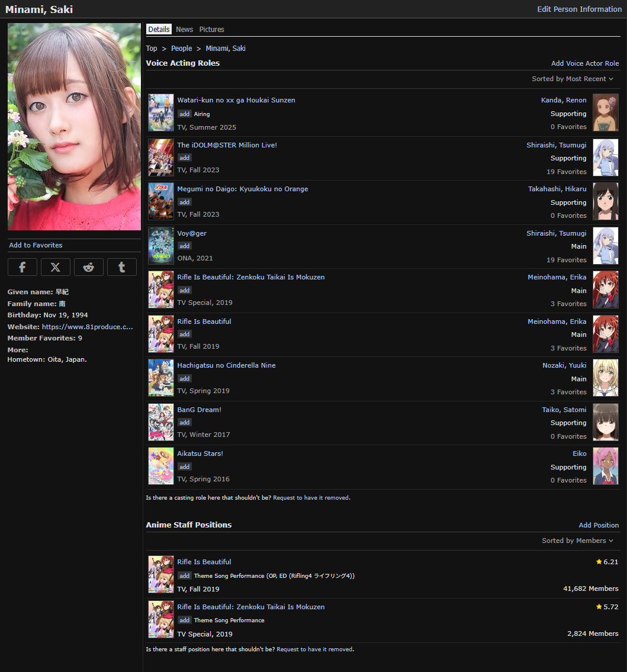The width and height of the screenshot is (627, 672).
Task: Open Voy@ger poster thumbnail
Action: [x=160, y=246]
